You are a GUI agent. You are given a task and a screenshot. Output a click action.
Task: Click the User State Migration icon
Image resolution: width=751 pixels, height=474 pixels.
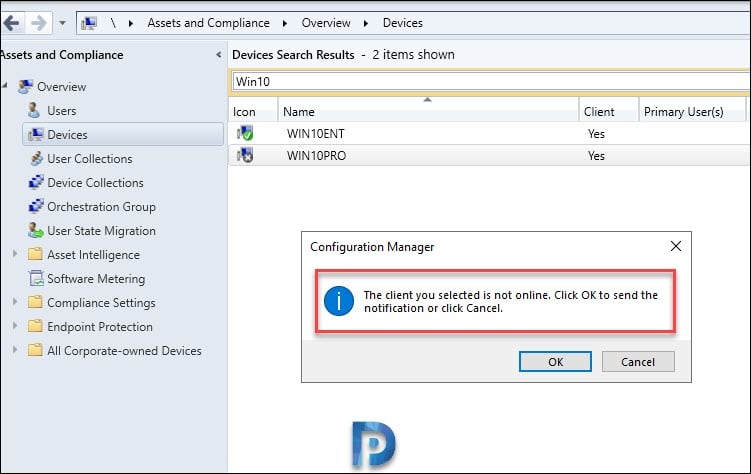tap(35, 230)
